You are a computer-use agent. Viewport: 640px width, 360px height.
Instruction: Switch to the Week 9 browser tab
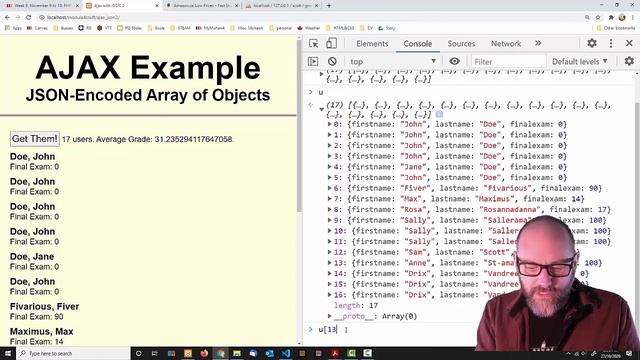point(41,6)
